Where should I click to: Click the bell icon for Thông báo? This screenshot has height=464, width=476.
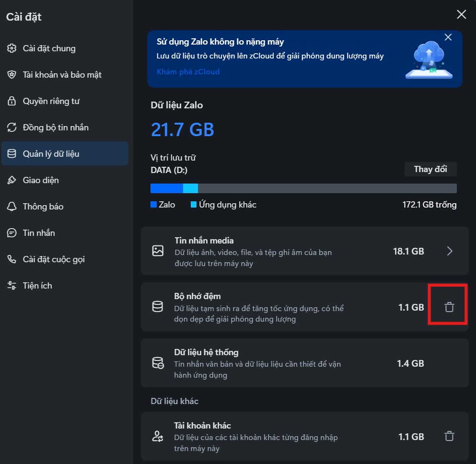pos(12,207)
